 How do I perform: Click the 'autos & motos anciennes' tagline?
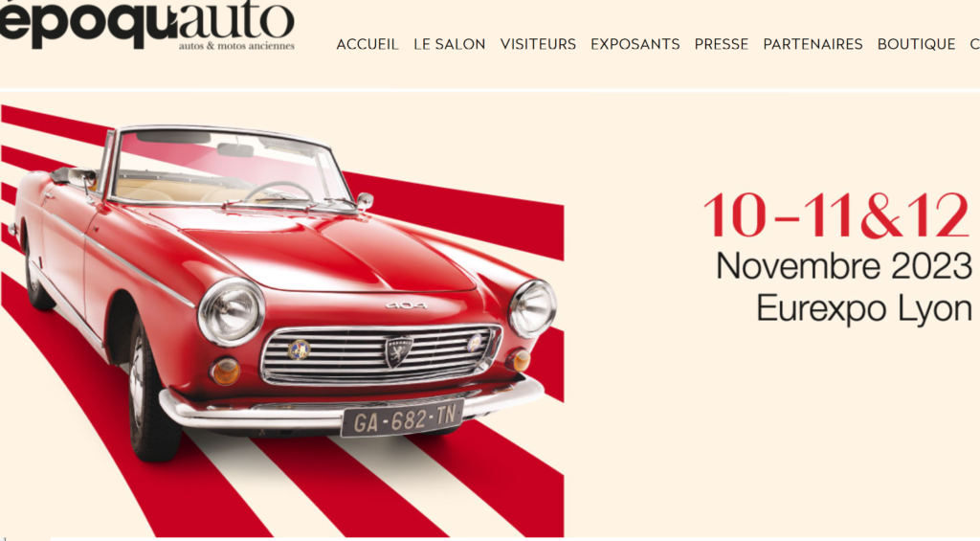[236, 46]
